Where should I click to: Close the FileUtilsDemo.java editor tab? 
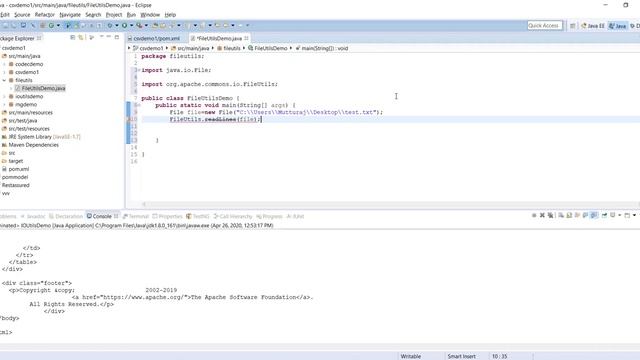[x=247, y=38]
